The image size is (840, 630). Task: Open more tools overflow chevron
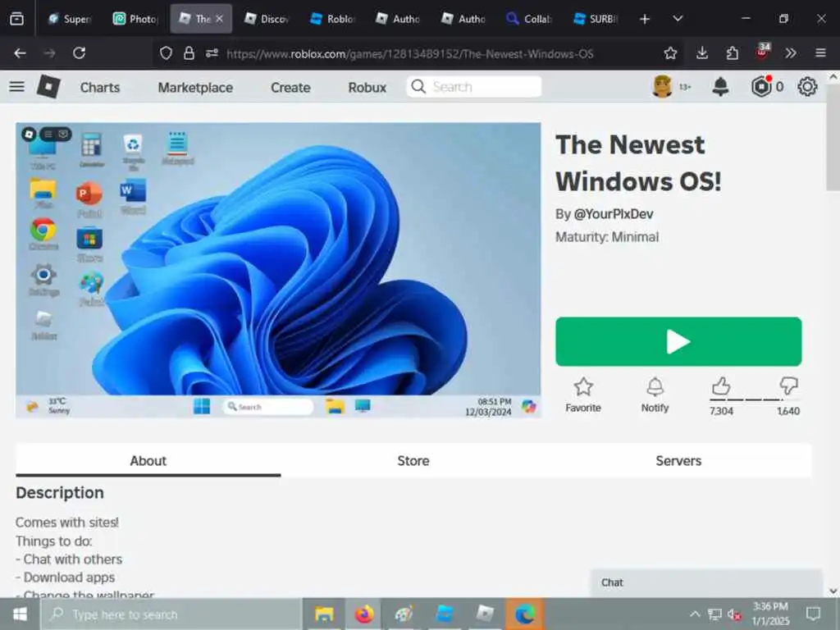(791, 53)
